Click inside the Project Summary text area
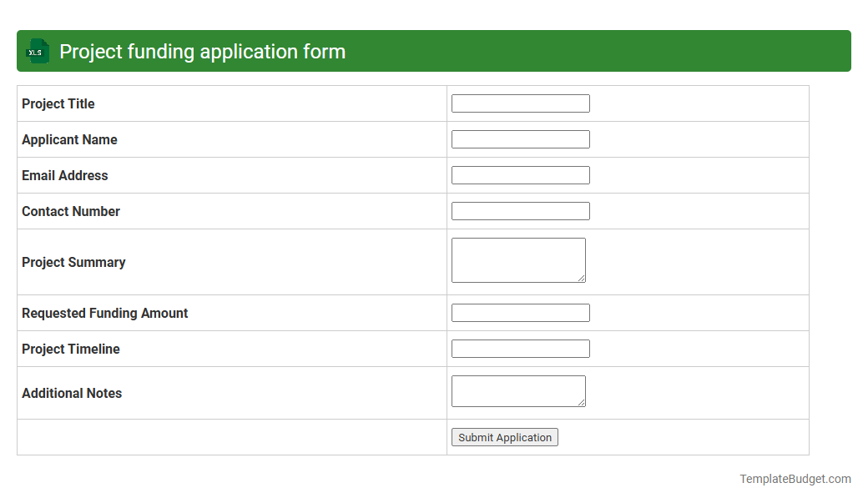Image resolution: width=868 pixels, height=503 pixels. click(x=516, y=257)
